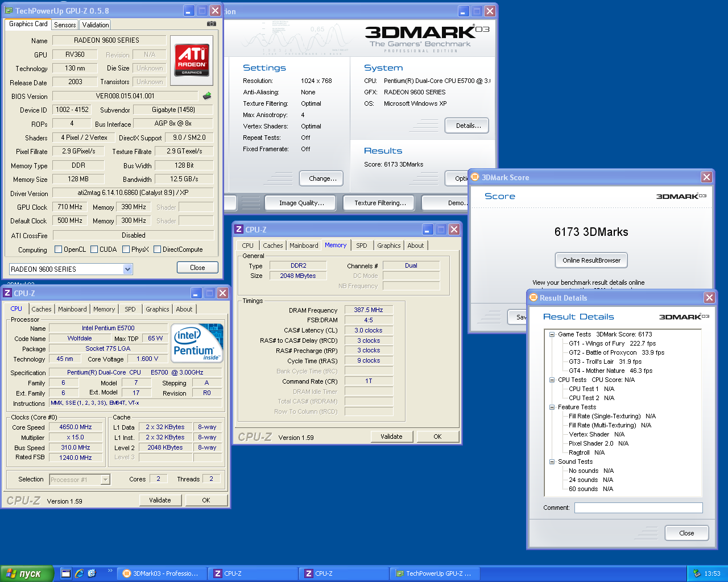
Task: Click the Intel Pentium inside logo in CPU-Z
Action: pos(198,343)
